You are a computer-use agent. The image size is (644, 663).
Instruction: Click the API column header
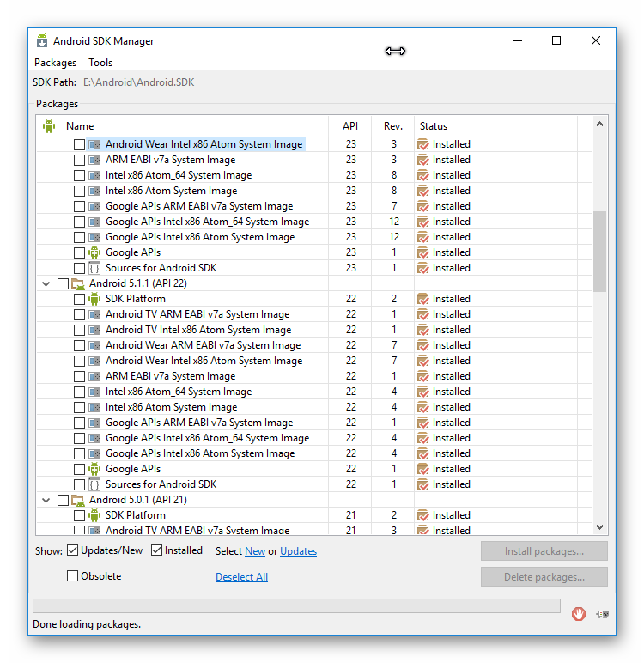pos(350,126)
